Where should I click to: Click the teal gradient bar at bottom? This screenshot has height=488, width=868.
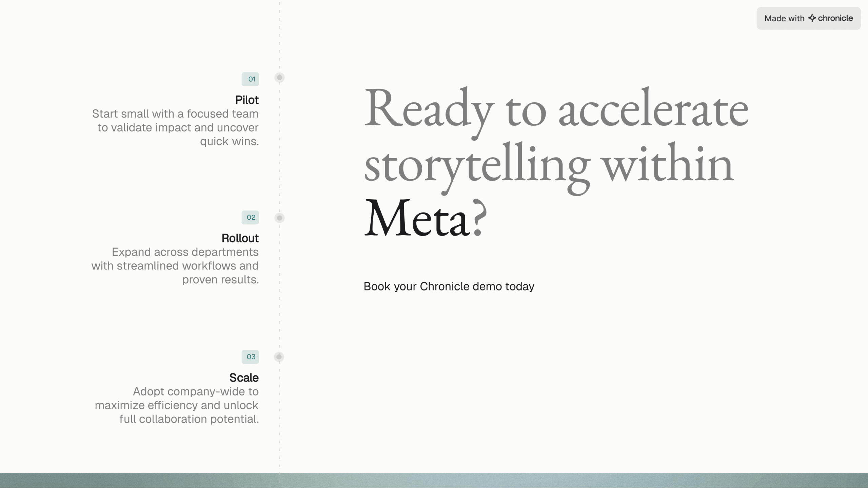click(434, 480)
